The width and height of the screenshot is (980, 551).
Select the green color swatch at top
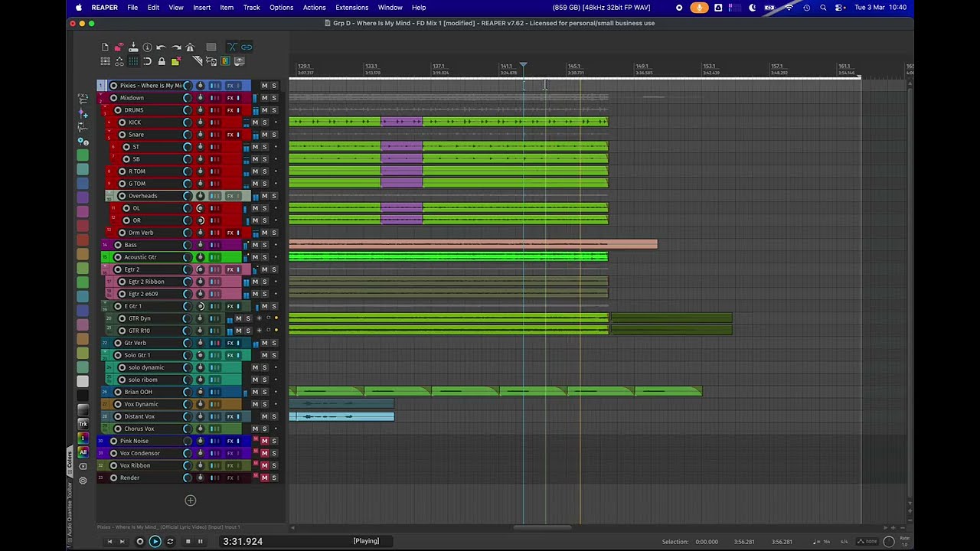click(x=83, y=155)
